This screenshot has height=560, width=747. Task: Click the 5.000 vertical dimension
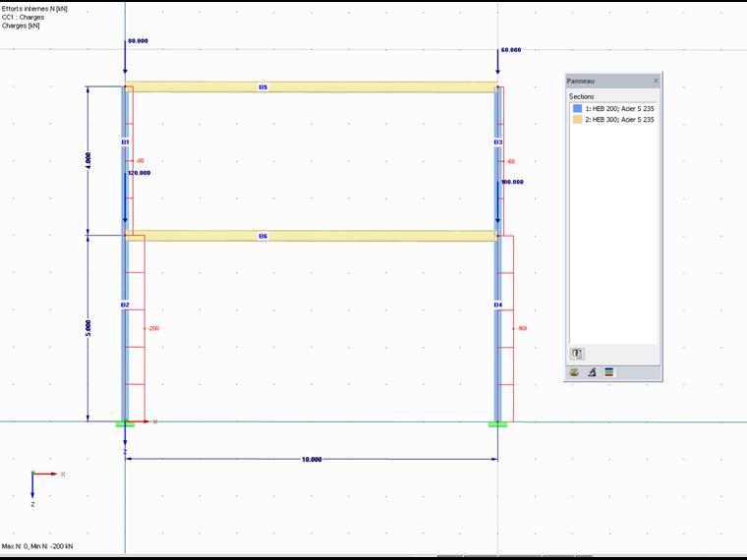pyautogui.click(x=87, y=328)
